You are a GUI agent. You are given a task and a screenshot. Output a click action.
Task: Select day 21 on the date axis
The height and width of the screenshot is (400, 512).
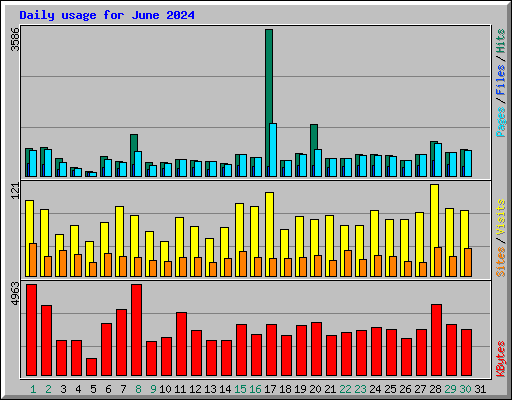pos(330,389)
